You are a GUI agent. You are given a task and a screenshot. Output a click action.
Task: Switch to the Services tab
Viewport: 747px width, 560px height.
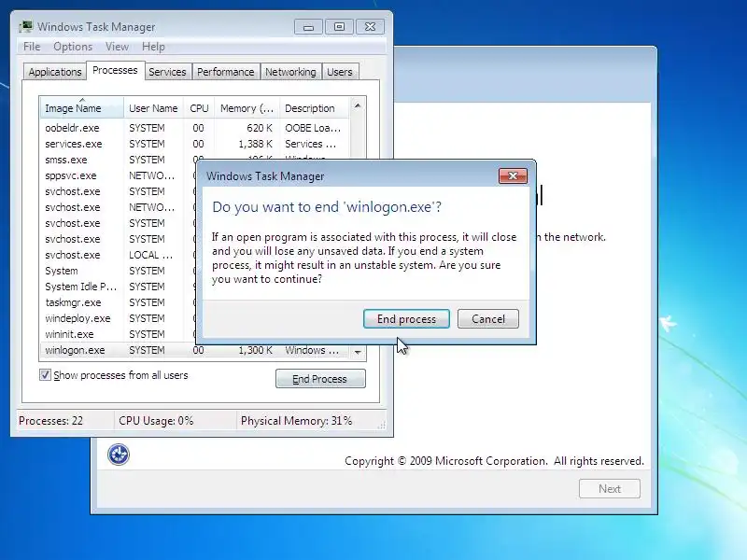(168, 72)
